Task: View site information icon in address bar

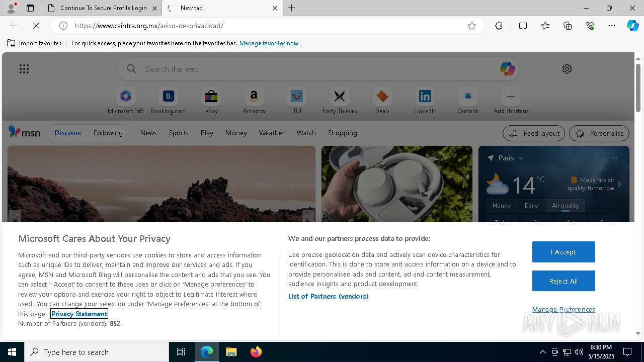Action: pos(63,26)
